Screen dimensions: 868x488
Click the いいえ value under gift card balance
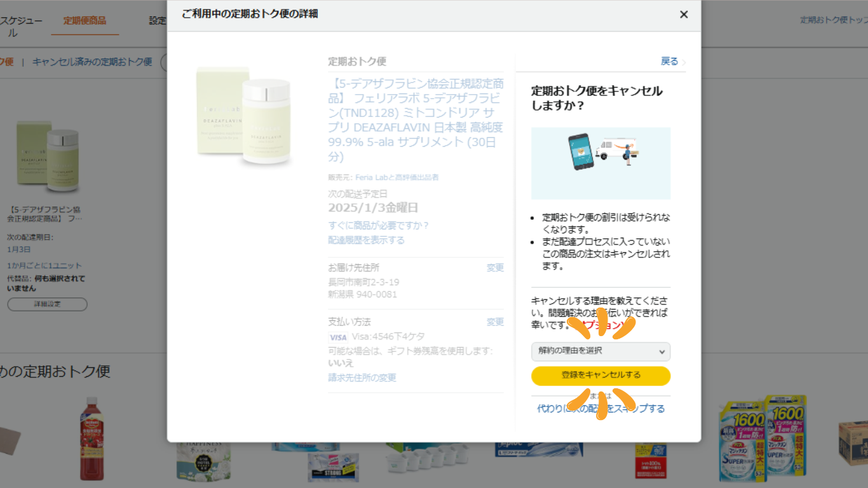(341, 363)
